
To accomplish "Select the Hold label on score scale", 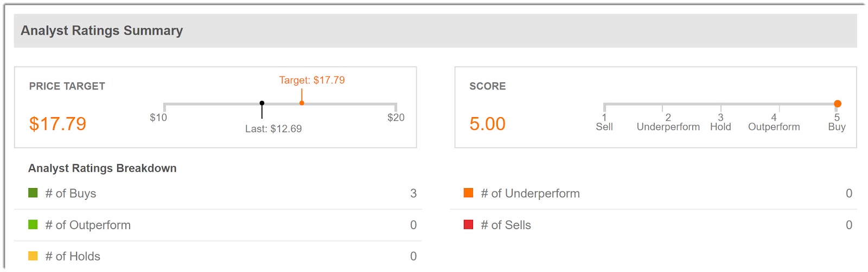I will pos(720,127).
